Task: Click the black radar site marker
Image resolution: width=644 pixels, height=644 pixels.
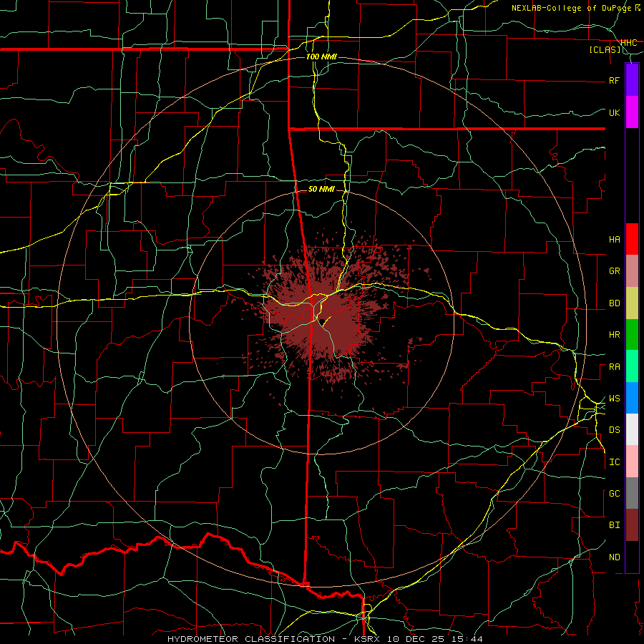Action: 323,321
